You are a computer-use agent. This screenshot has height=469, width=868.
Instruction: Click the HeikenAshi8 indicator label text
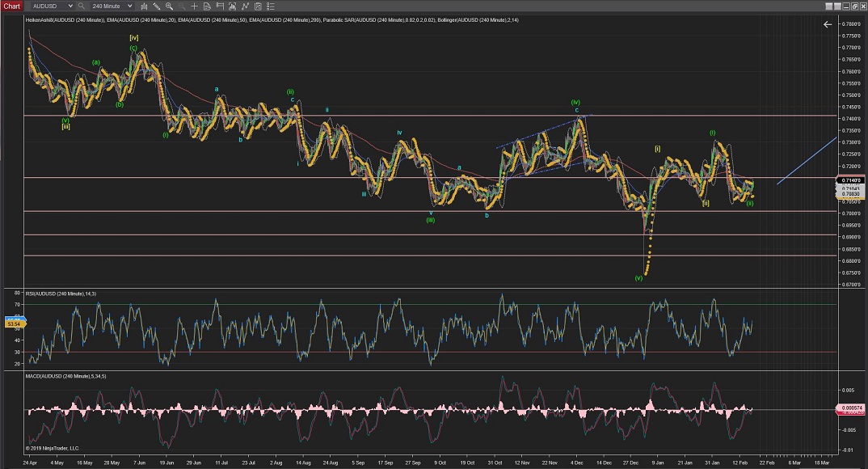coord(65,20)
